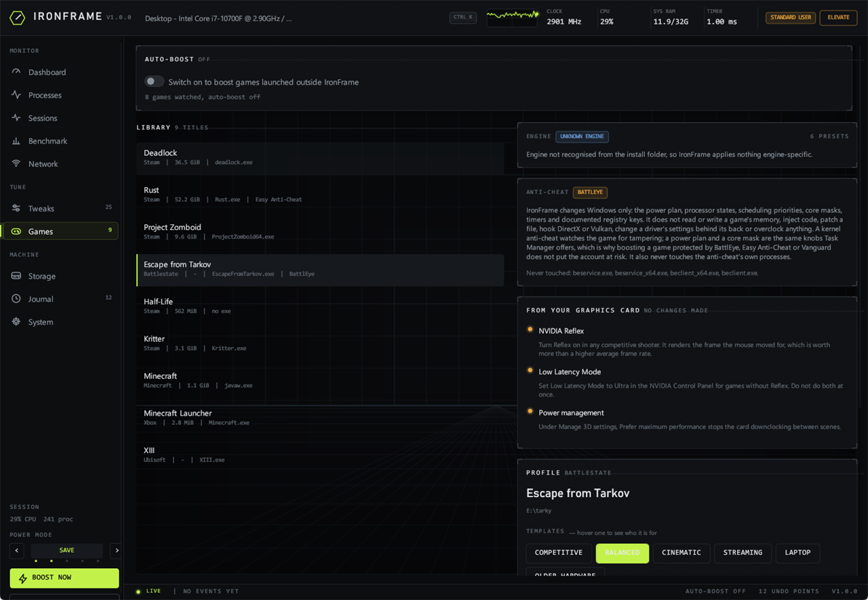Screen dimensions: 868x600
Task: Click the Standard User badge
Action: click(x=791, y=18)
